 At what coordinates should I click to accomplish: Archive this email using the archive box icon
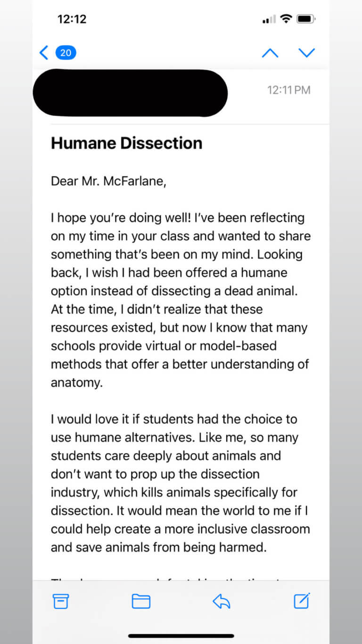60,601
